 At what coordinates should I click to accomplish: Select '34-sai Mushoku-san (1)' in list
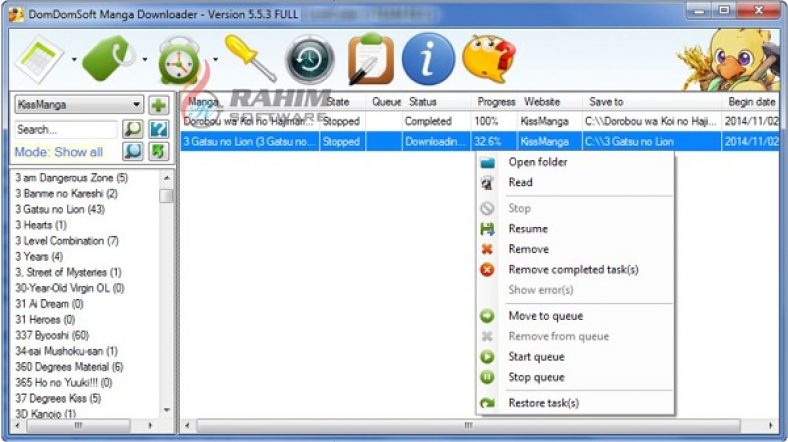pos(66,351)
